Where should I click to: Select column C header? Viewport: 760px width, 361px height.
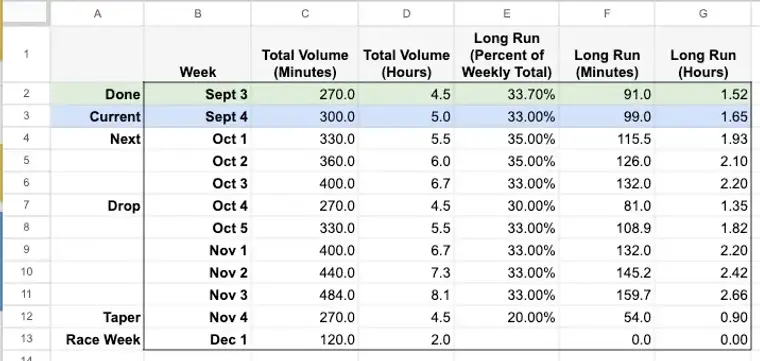click(304, 14)
